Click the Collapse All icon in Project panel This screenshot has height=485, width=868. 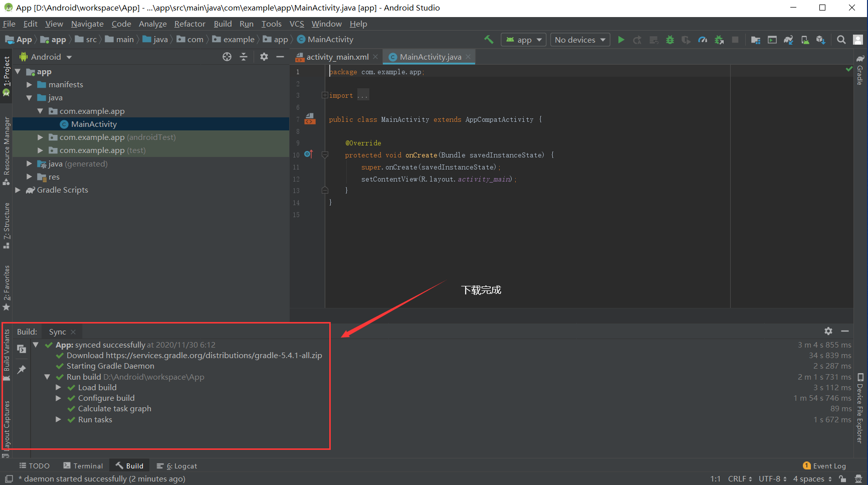[x=244, y=57]
